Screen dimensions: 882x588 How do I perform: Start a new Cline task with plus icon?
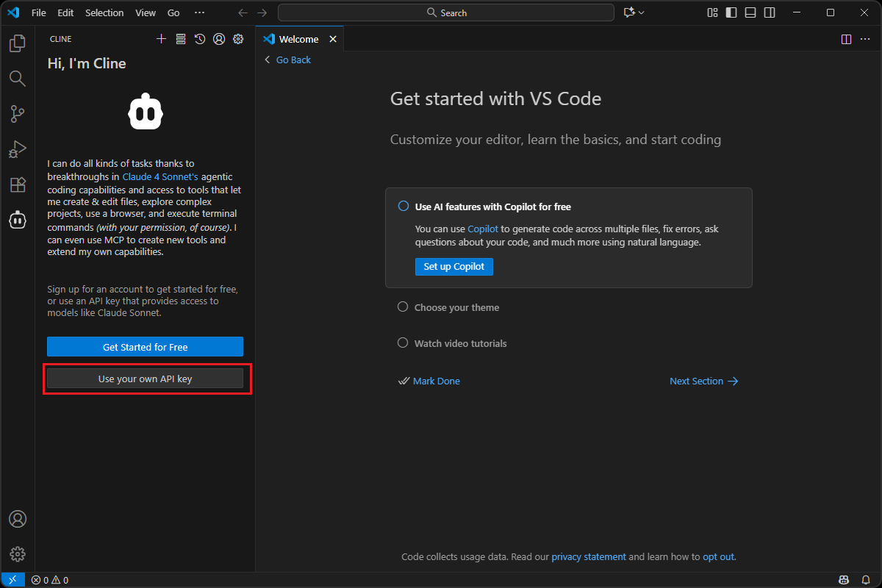click(162, 39)
